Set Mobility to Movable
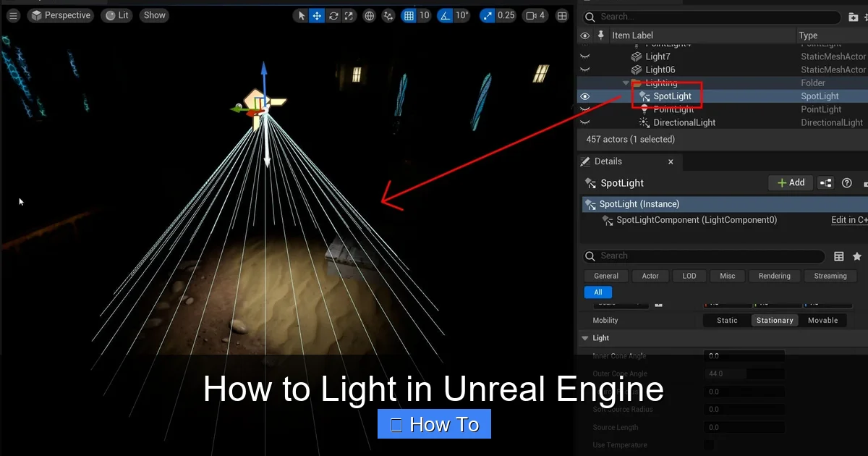Image resolution: width=868 pixels, height=456 pixels. pyautogui.click(x=822, y=320)
